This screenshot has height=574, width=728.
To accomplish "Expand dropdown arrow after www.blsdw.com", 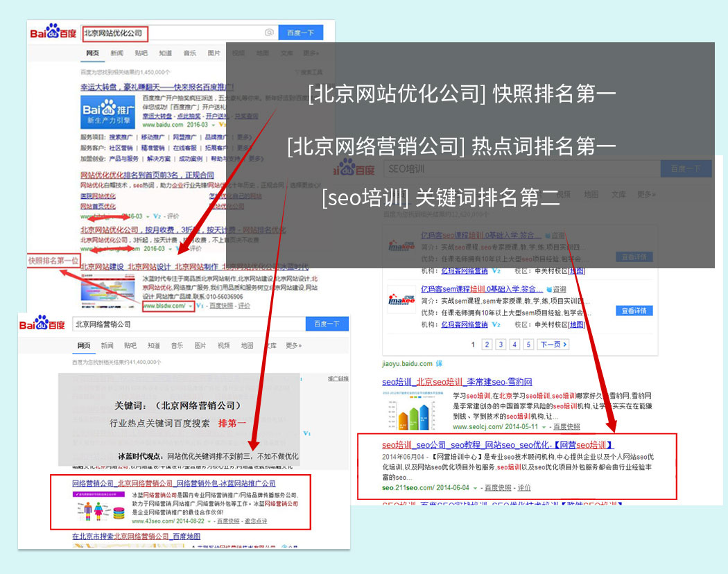I will [191, 306].
